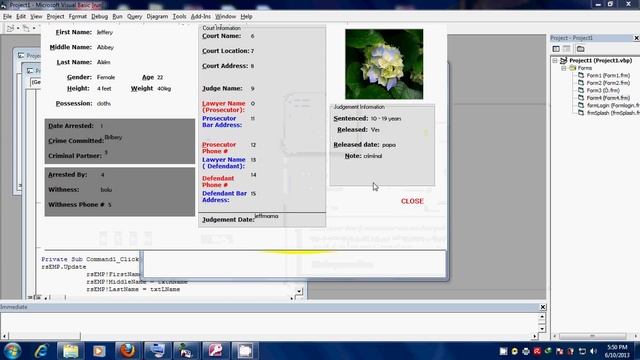Click the Add Standard EXE toolbar icon
Image resolution: width=640 pixels, height=360 pixels.
(x=11, y=28)
